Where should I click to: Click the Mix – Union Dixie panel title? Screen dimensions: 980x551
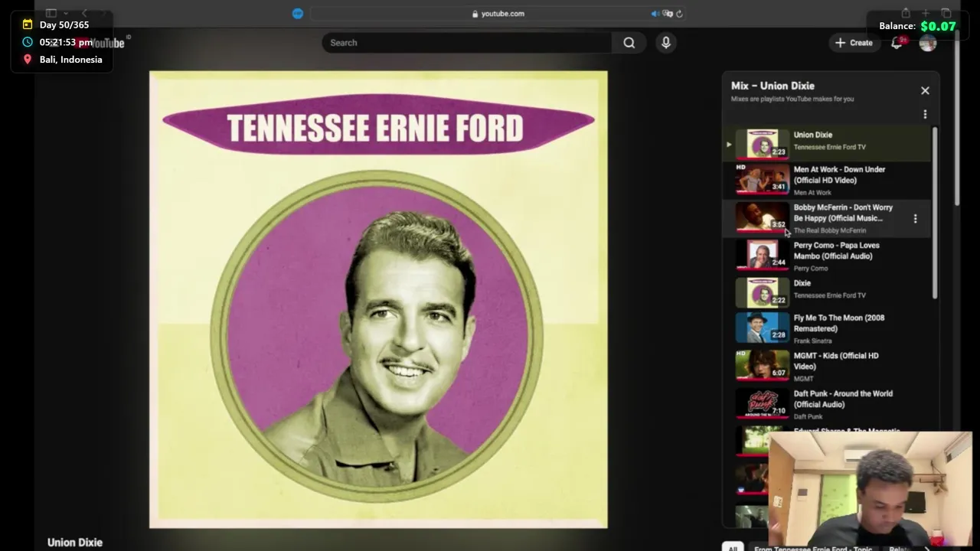773,86
